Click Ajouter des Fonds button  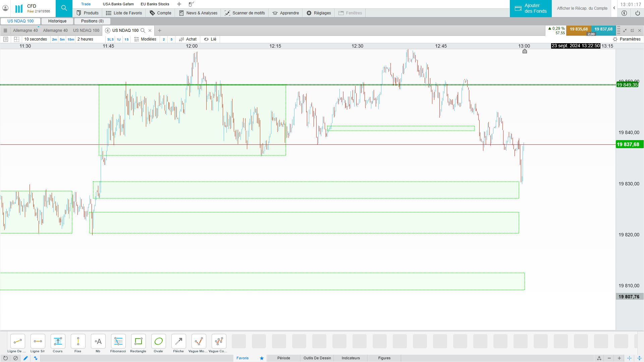click(531, 8)
